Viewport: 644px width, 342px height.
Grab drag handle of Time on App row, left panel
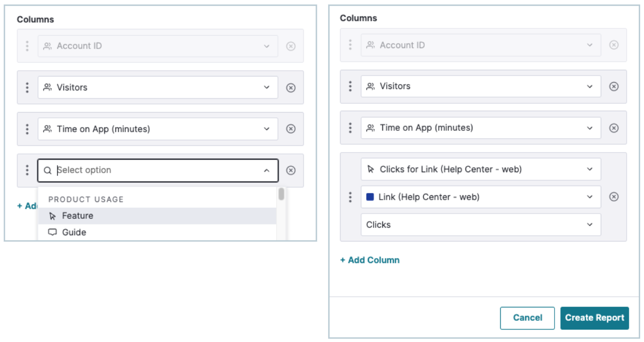pos(27,129)
